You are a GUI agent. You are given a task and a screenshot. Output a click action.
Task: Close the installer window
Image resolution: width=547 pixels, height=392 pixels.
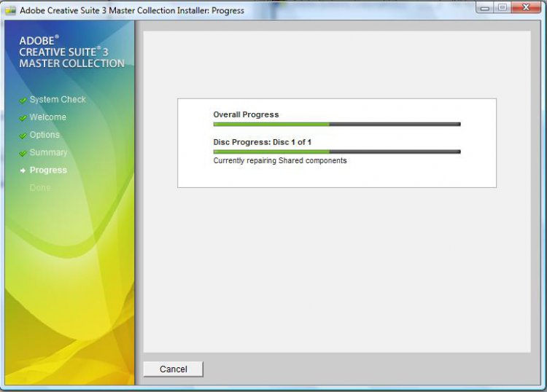click(x=526, y=8)
